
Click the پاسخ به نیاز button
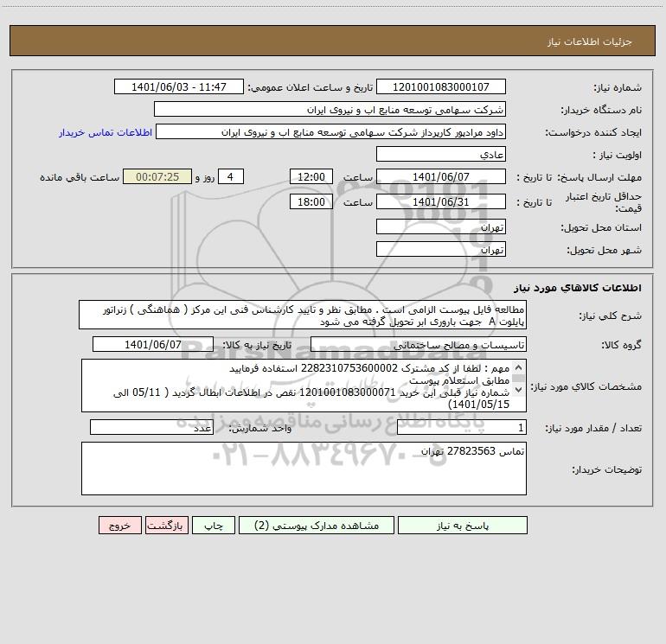(463, 525)
